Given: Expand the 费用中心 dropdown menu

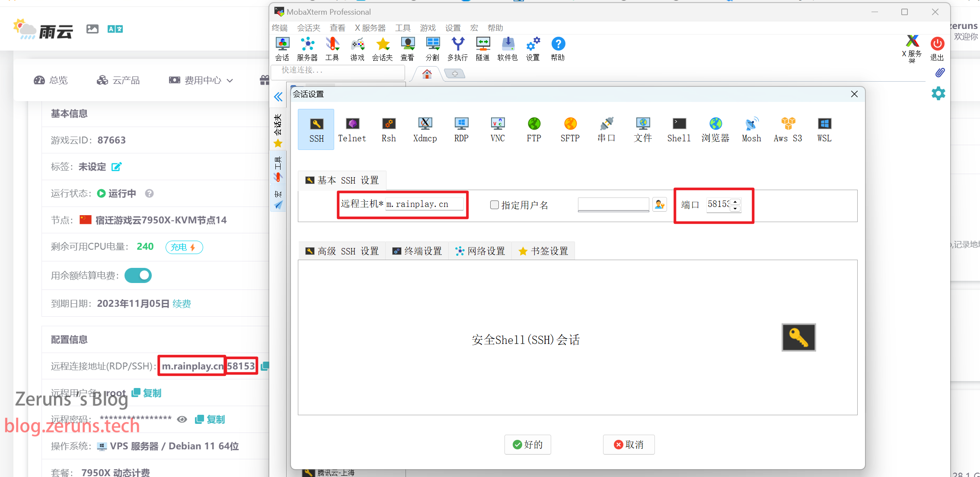Looking at the screenshot, I should click(201, 80).
